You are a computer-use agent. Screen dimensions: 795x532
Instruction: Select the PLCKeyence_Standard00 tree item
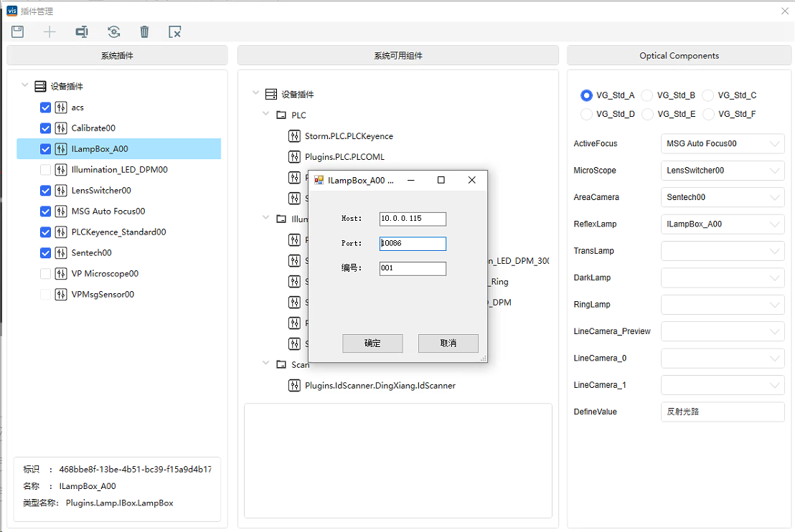tap(118, 232)
